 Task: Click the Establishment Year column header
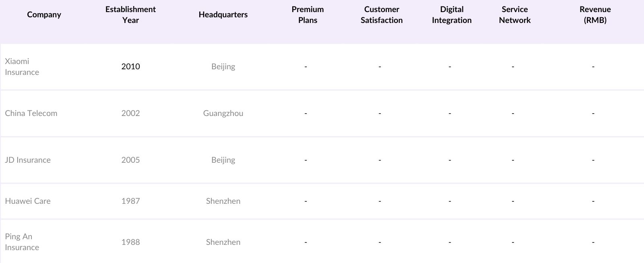tap(130, 15)
